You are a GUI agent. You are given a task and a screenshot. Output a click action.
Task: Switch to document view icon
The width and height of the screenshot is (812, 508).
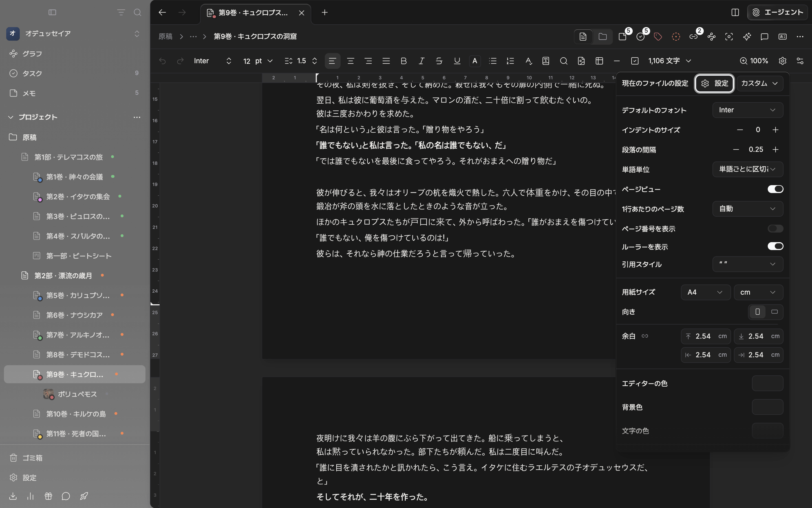tap(583, 36)
